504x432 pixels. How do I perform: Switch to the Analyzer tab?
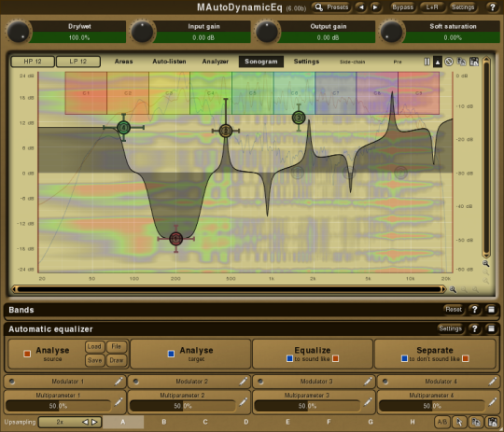[x=215, y=62]
